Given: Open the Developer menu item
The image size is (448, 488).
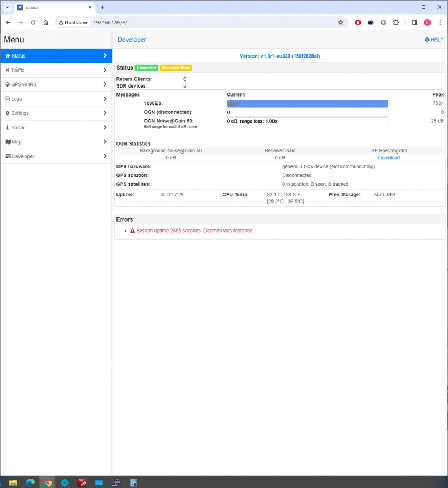Looking at the screenshot, I should click(x=56, y=156).
